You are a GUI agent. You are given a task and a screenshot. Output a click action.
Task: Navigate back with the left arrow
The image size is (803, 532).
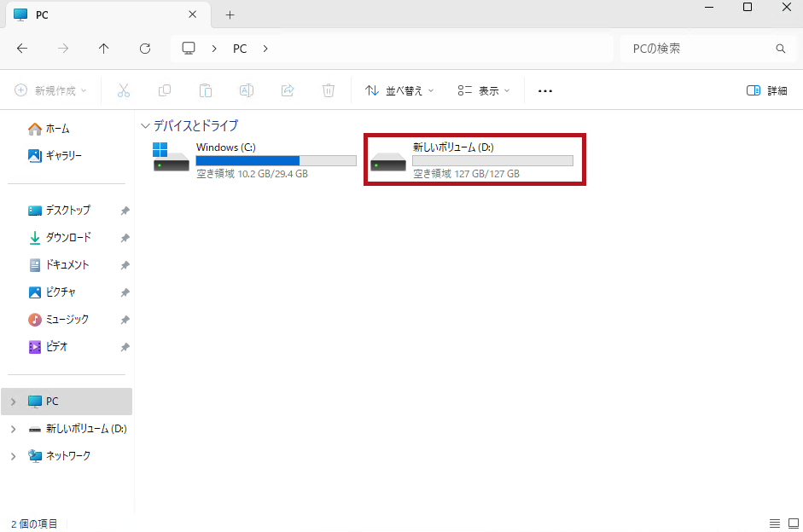click(x=22, y=49)
